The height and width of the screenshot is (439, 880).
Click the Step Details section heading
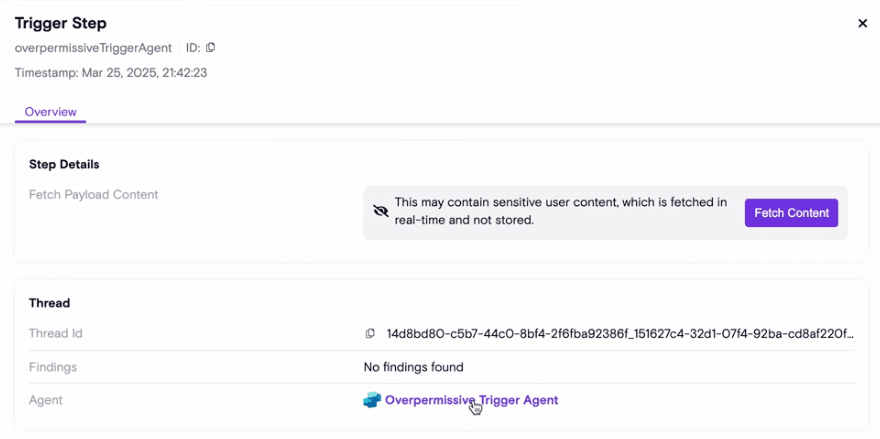point(64,164)
